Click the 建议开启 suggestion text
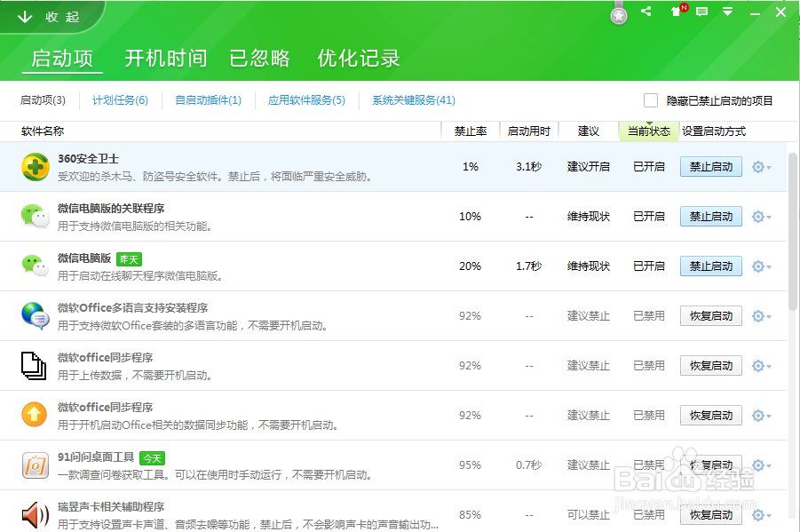Image resolution: width=800 pixels, height=532 pixels. coord(589,166)
